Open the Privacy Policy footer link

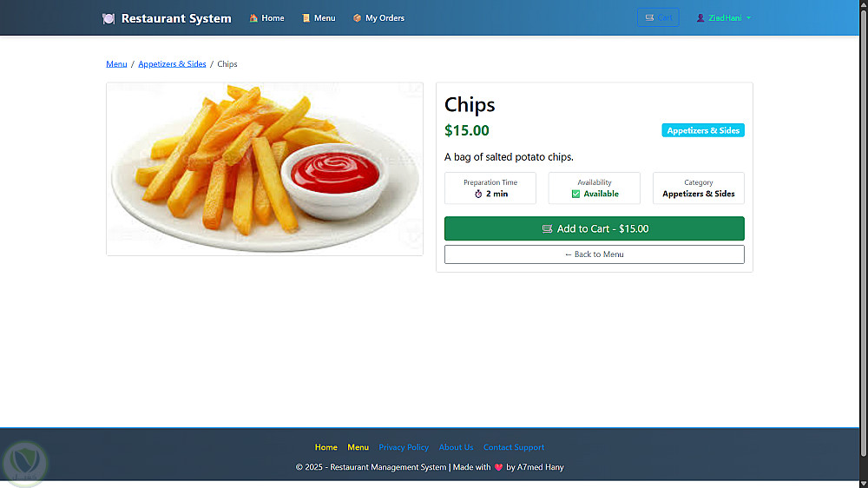click(404, 447)
